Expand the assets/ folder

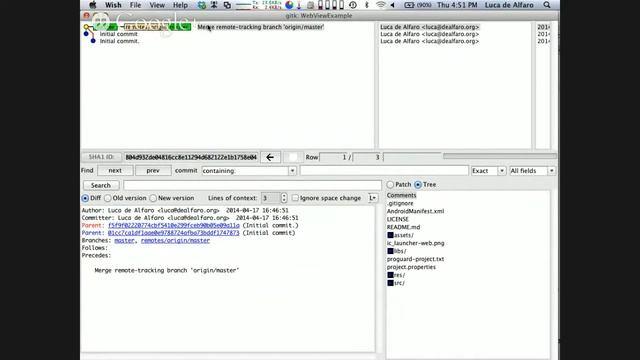point(390,235)
